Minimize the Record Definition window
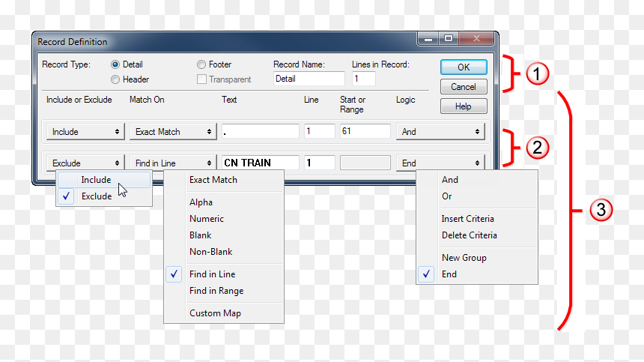This screenshot has width=644, height=362. [428, 39]
